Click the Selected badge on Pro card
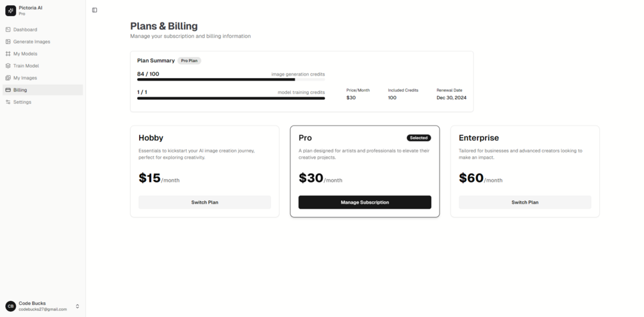The image size is (644, 317). click(418, 138)
